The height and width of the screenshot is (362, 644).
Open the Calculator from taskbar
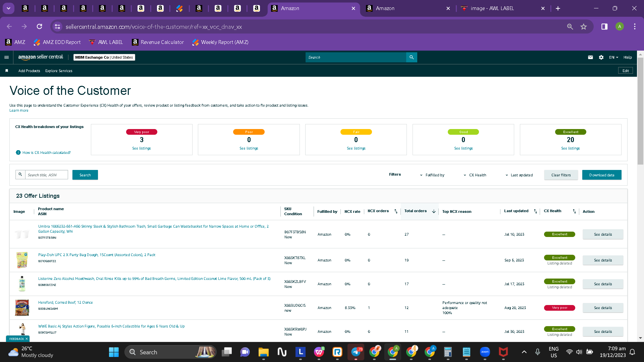point(448,352)
